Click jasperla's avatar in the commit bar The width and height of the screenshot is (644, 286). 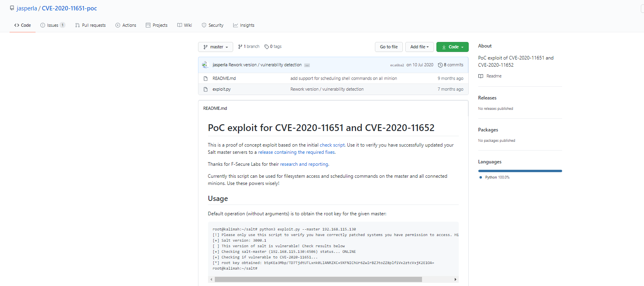pos(205,65)
